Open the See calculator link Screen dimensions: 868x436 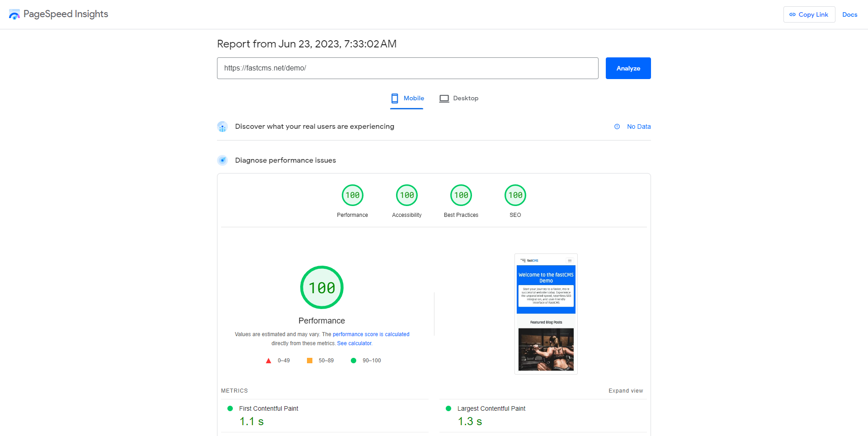tap(354, 343)
